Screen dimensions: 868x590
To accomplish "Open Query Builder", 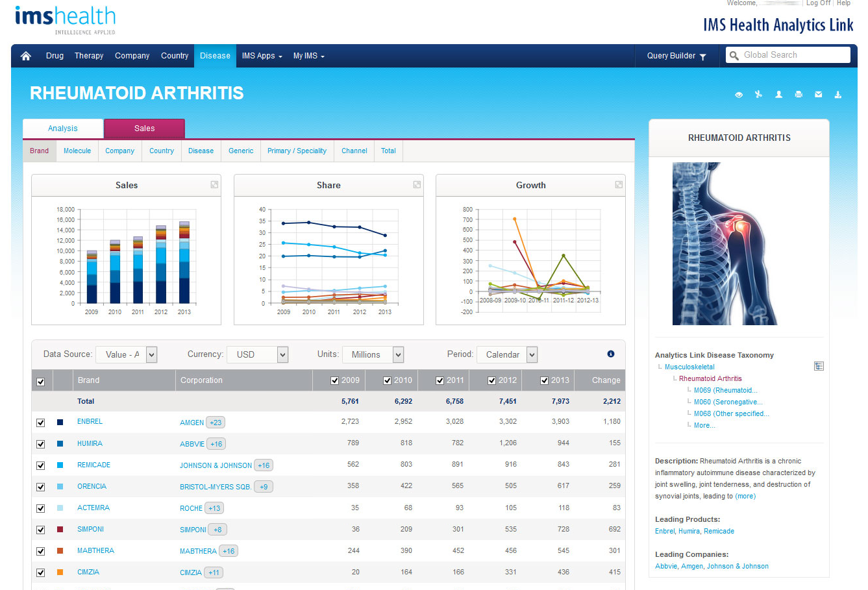I will point(676,56).
